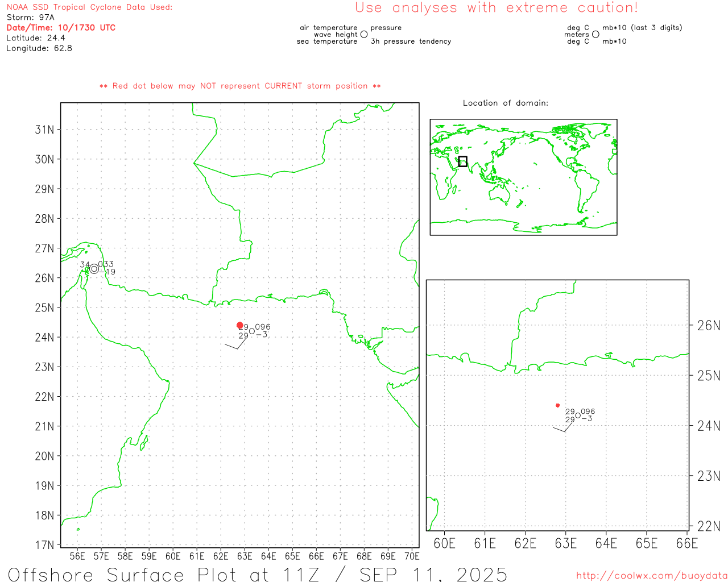
Task: Click the '22N' label on zoomed map axis
Action: [x=709, y=526]
